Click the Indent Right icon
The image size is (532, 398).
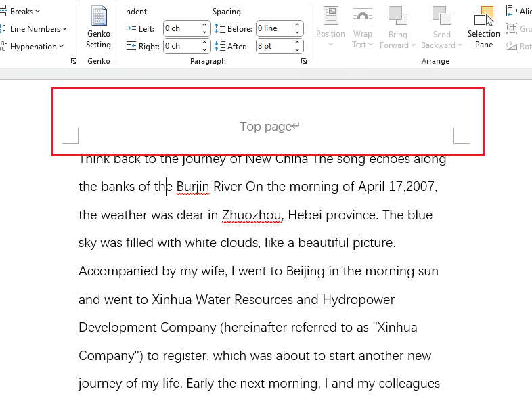(x=131, y=46)
